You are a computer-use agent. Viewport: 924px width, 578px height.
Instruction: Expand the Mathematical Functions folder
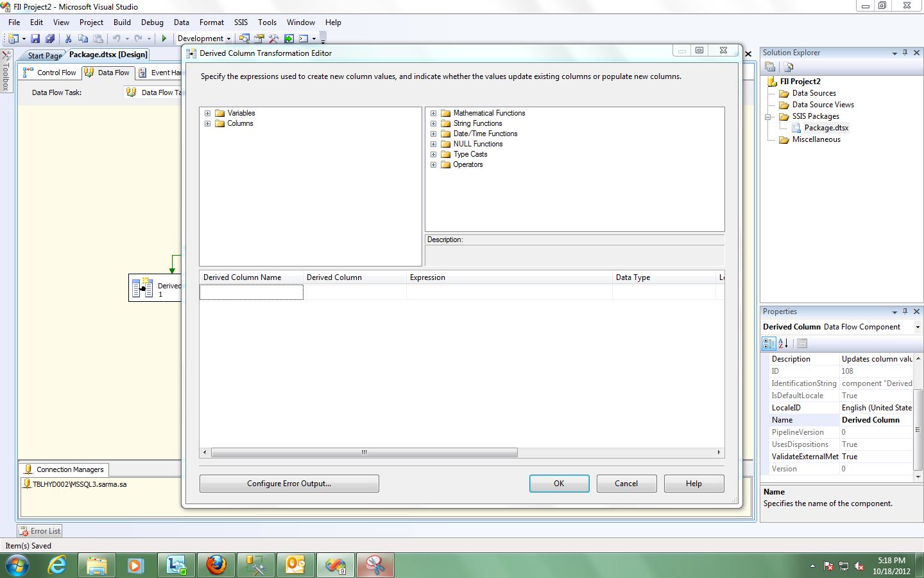point(433,113)
